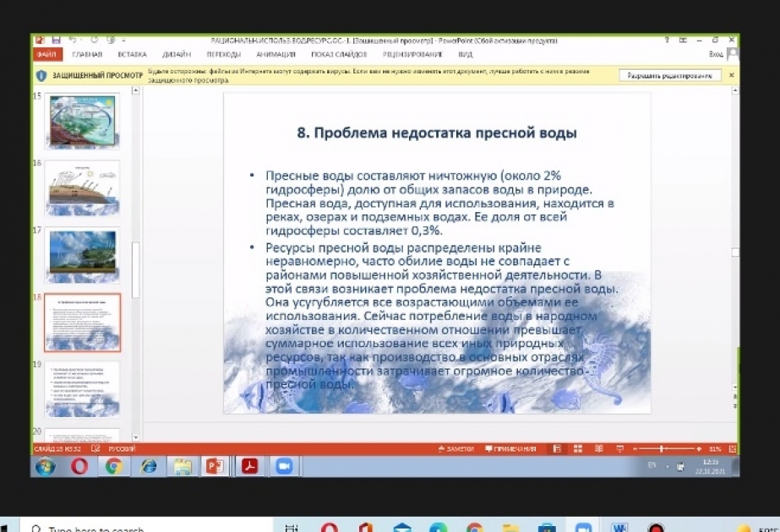Click the EN language indicator in tray
780x532 pixels.
(x=652, y=465)
